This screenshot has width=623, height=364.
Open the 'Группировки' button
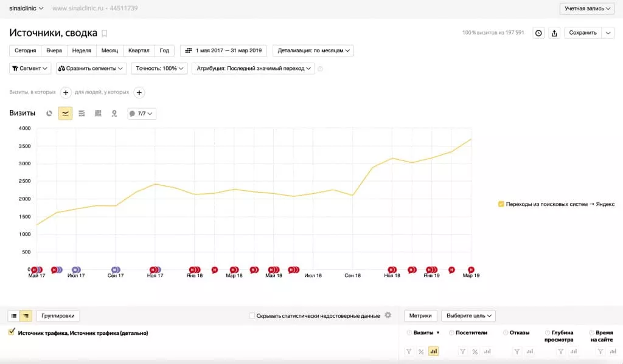(58, 316)
